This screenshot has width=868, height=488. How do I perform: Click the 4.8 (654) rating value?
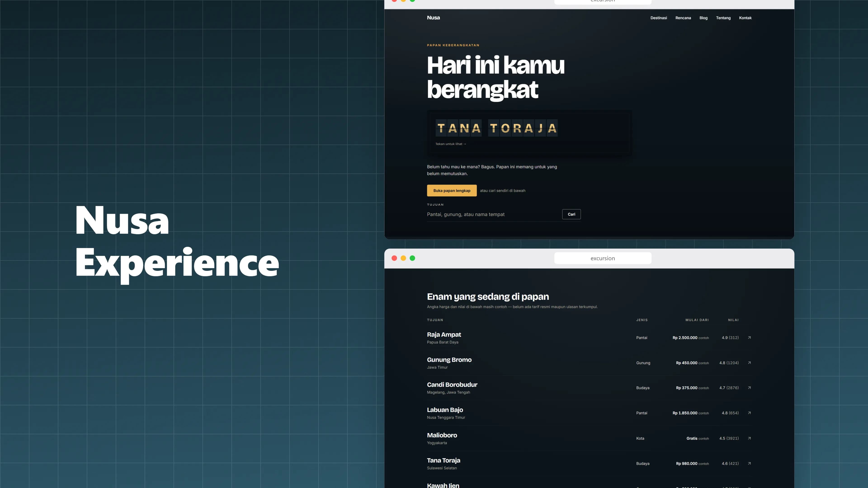pos(730,413)
